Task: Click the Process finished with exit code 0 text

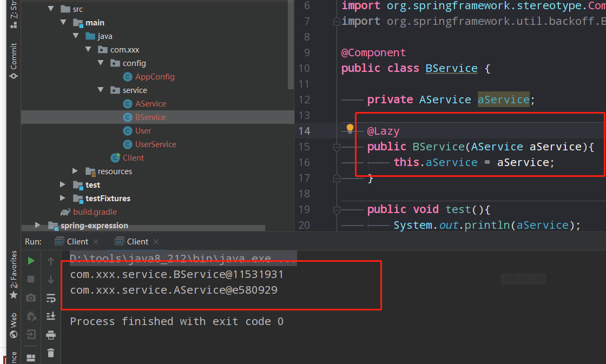Action: point(176,321)
